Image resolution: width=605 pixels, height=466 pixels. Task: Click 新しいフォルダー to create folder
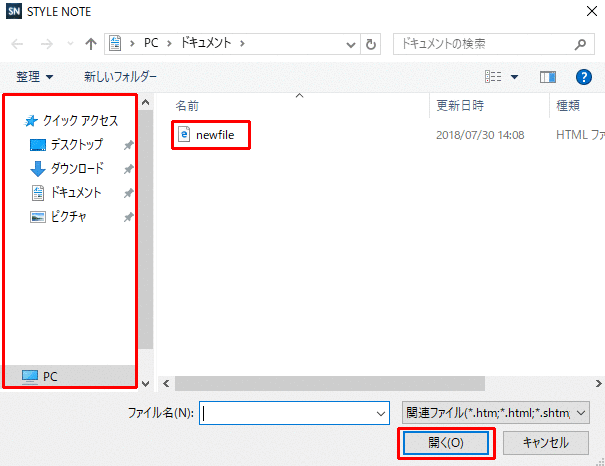click(x=120, y=76)
